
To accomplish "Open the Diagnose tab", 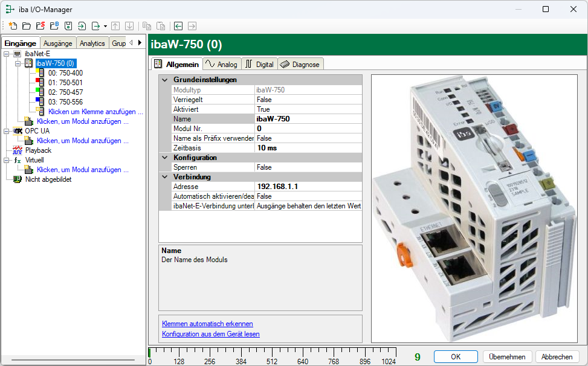I will pos(301,64).
